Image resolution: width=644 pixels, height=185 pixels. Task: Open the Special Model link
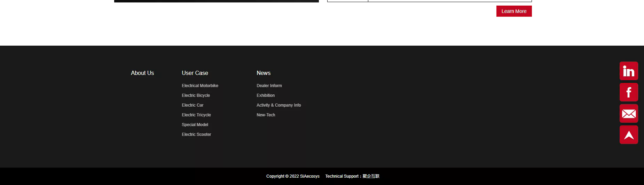pyautogui.click(x=195, y=125)
